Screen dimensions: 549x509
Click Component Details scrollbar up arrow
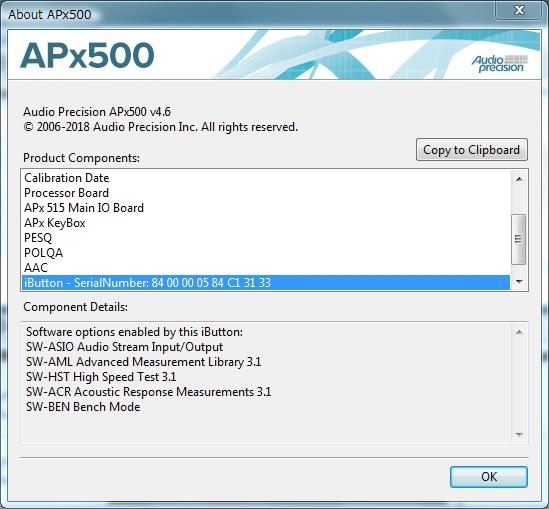tap(519, 332)
